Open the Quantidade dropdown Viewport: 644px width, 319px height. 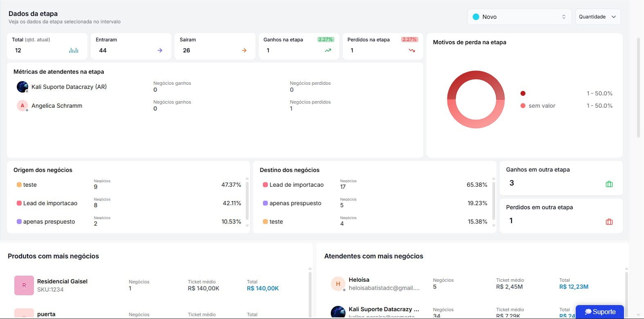coord(598,17)
